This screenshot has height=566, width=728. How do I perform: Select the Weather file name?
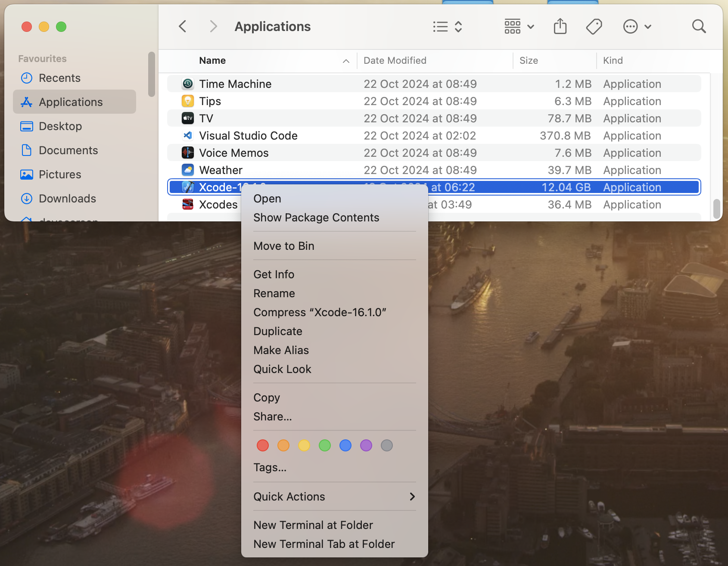[x=221, y=170]
